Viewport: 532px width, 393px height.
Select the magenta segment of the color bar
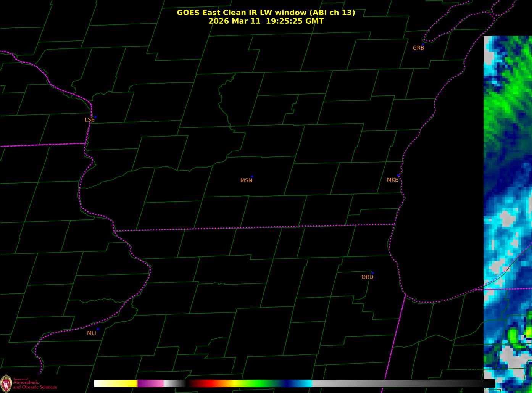point(151,383)
